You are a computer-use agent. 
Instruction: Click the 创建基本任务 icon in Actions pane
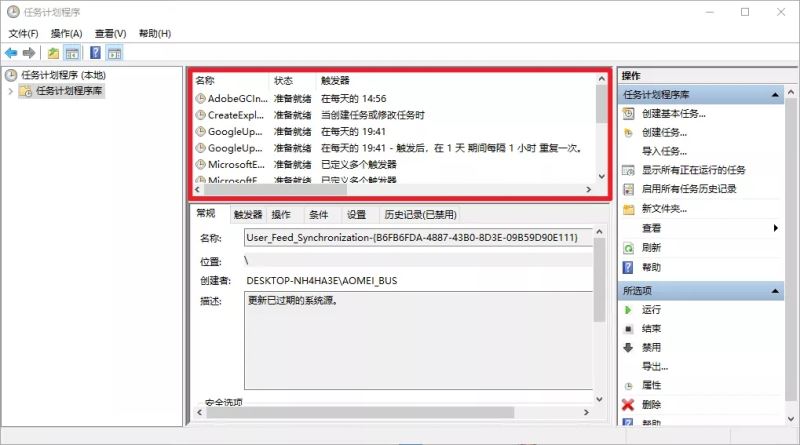click(628, 113)
